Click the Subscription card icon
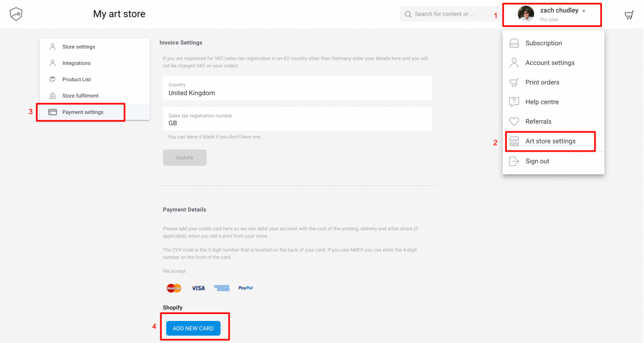The height and width of the screenshot is (343, 644). tap(514, 43)
